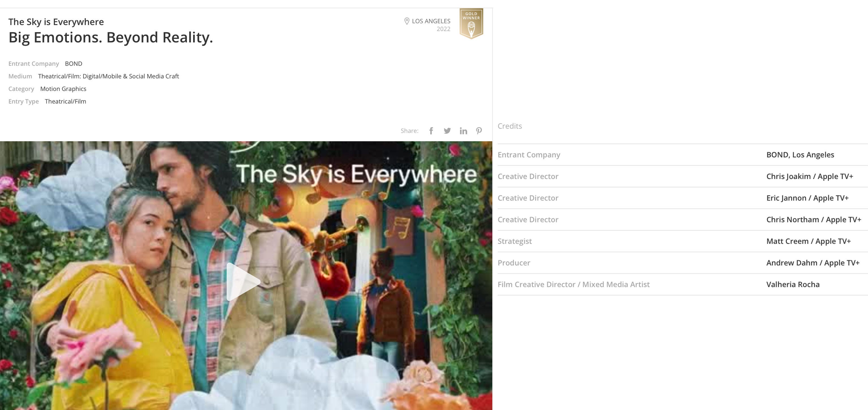Click BOND entrant company value
This screenshot has height=410, width=868.
click(x=73, y=63)
